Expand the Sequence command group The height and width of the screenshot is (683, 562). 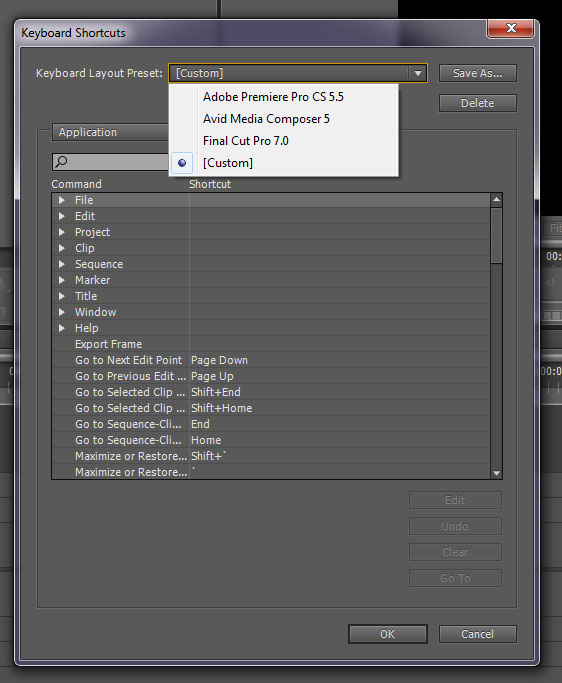click(x=62, y=264)
